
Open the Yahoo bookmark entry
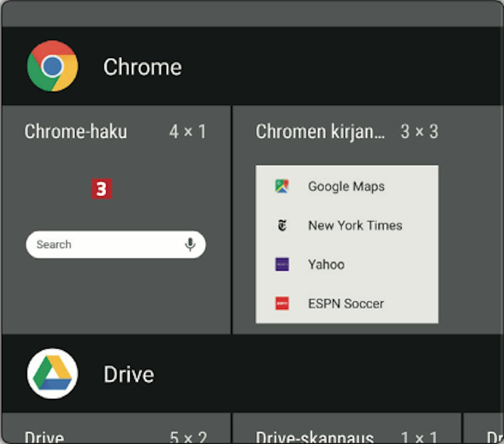click(347, 264)
